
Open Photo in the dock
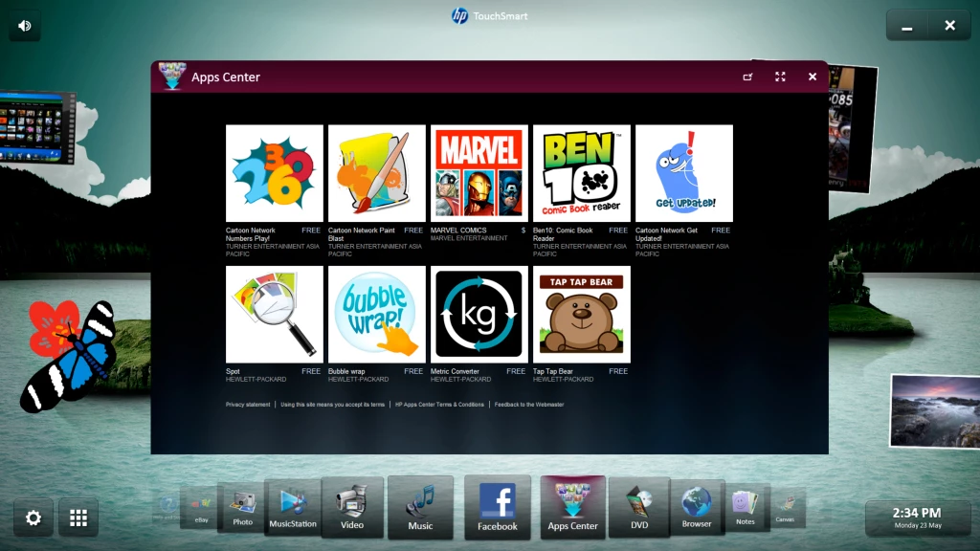[242, 508]
